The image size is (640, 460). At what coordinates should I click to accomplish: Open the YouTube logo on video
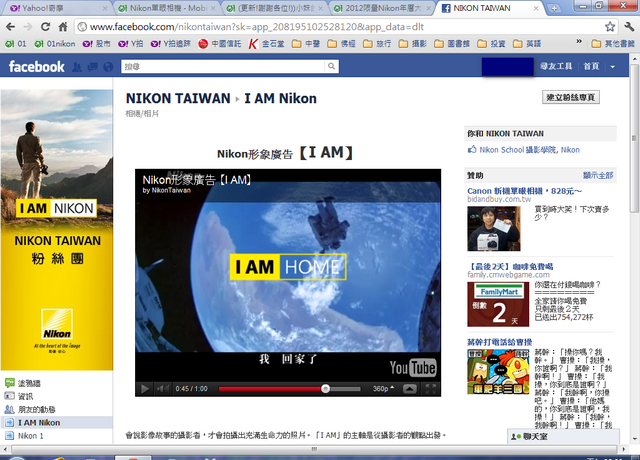(x=413, y=367)
